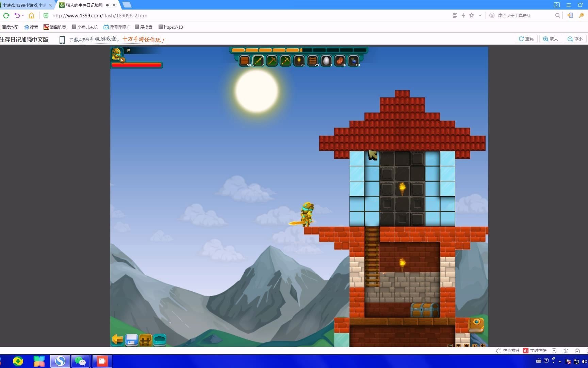Viewport: 588px width, 368px height.
Task: Select the ladder hotbar slot
Action: pos(313,61)
